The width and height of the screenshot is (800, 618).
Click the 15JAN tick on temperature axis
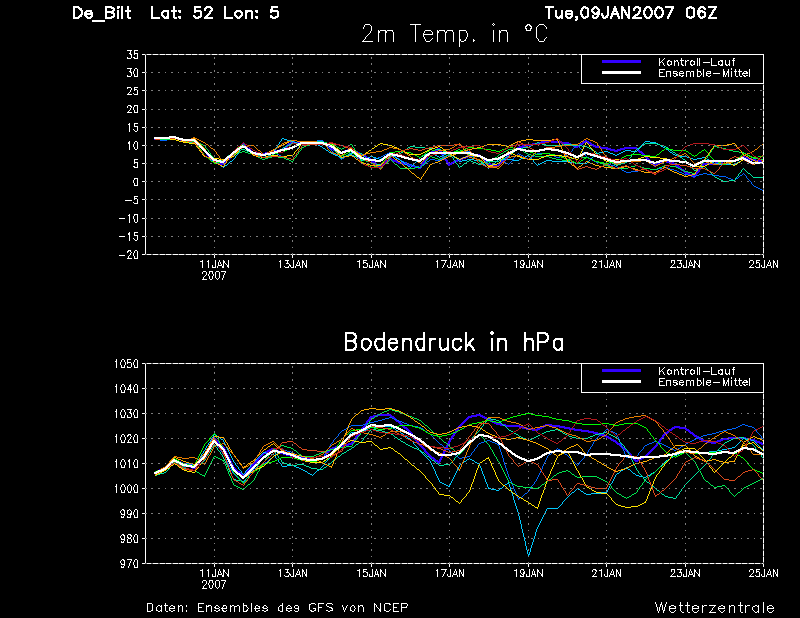371,264
